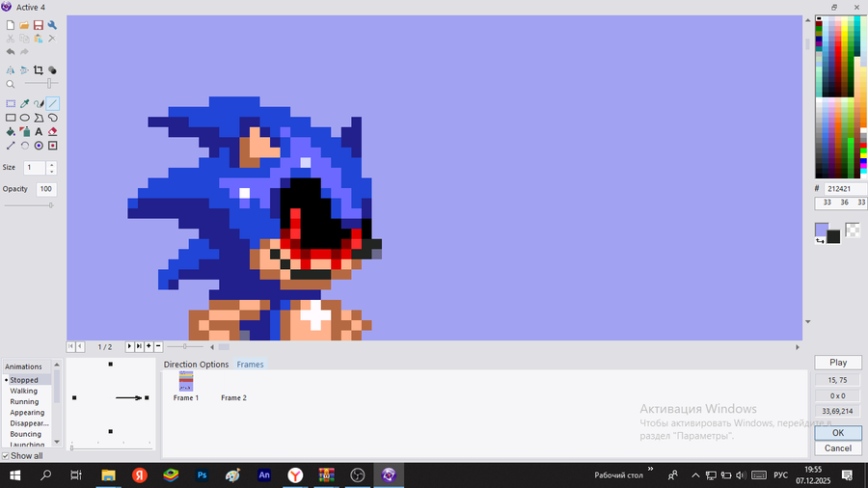Select the Action point tool
The width and height of the screenshot is (868, 488).
[53, 146]
